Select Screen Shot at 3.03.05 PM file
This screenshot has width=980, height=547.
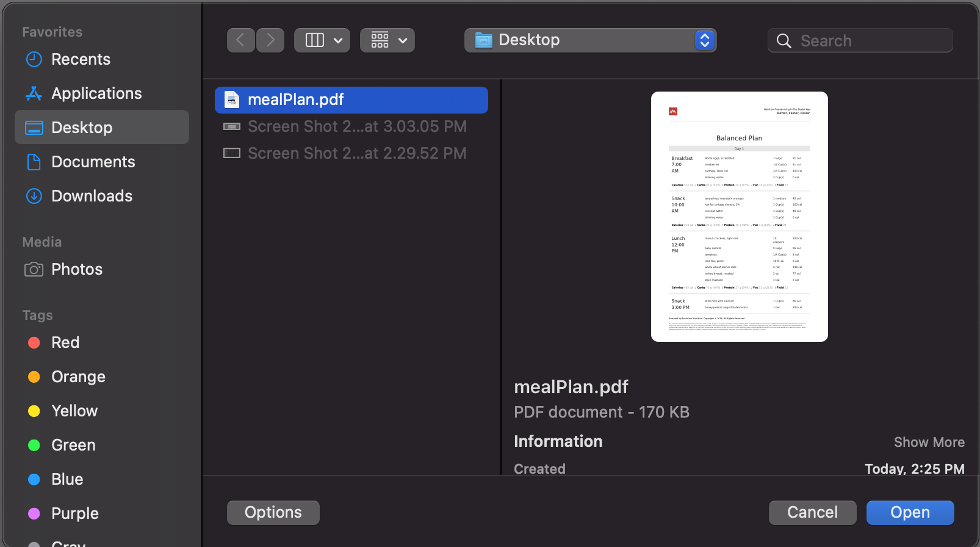tap(351, 126)
